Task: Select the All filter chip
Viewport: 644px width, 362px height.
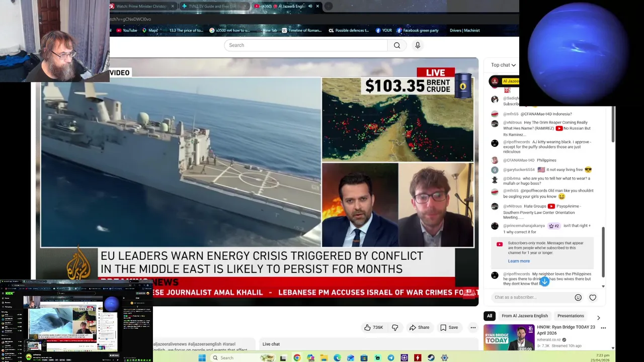Action: click(x=490, y=316)
